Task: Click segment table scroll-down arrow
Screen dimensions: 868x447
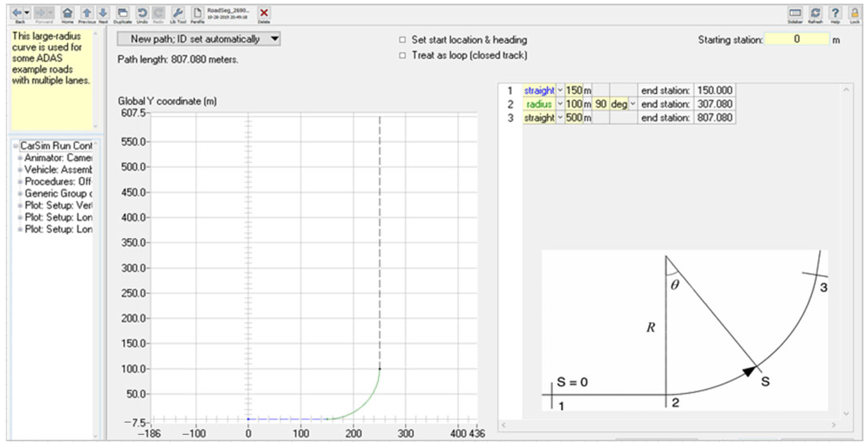Action: pos(846,413)
